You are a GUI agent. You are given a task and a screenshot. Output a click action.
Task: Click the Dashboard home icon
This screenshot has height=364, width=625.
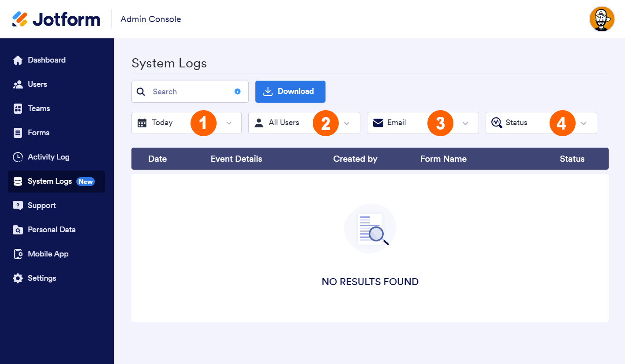[x=18, y=60]
